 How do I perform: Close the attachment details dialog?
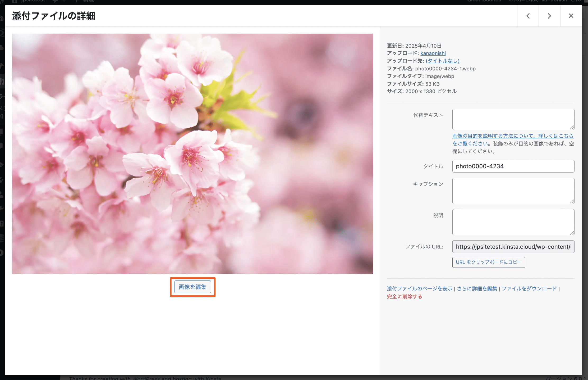pyautogui.click(x=571, y=16)
